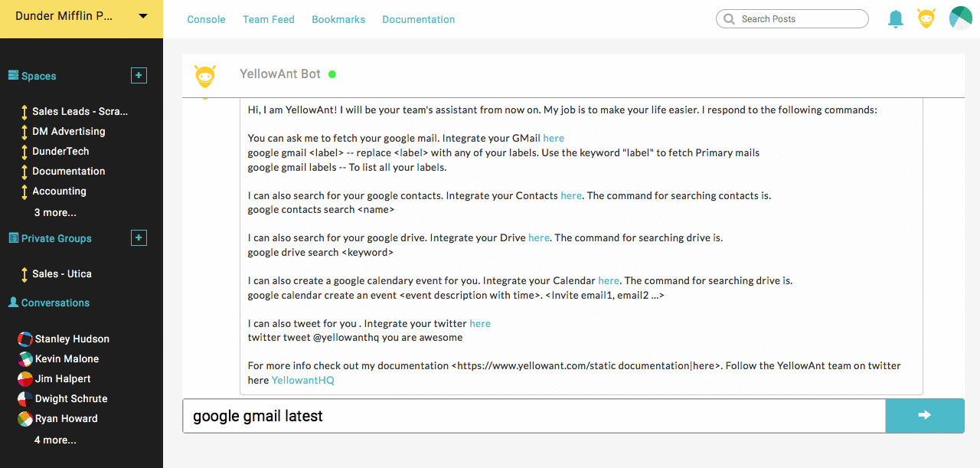
Task: Click the Sales - Utica group arrow icon
Action: click(24, 274)
